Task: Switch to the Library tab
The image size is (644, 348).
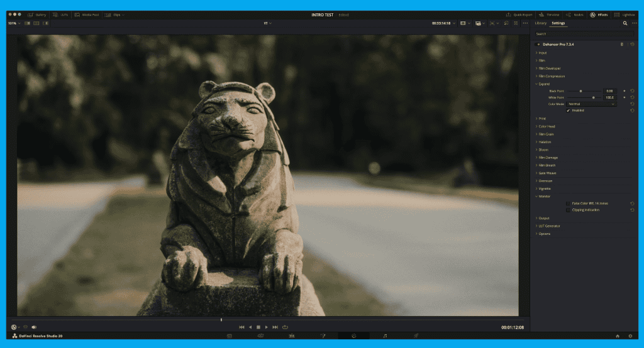Action: click(x=540, y=23)
